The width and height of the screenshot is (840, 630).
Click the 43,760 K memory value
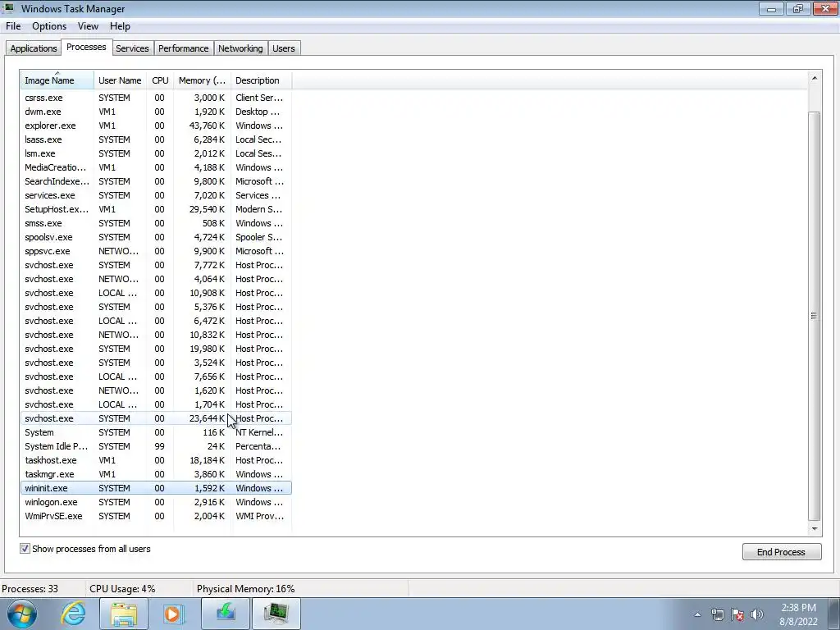(207, 126)
